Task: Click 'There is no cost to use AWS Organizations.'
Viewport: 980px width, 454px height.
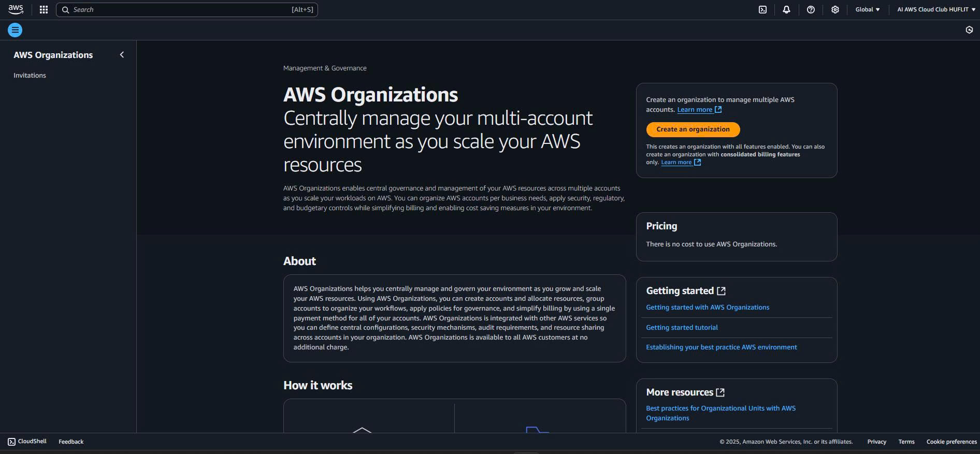Action: [711, 244]
